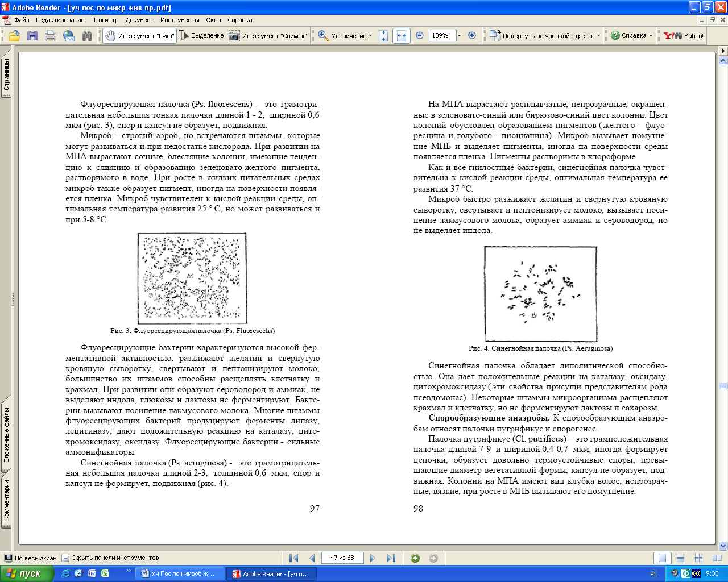728x582 pixels.
Task: Click the Open file folder icon
Action: click(x=14, y=35)
